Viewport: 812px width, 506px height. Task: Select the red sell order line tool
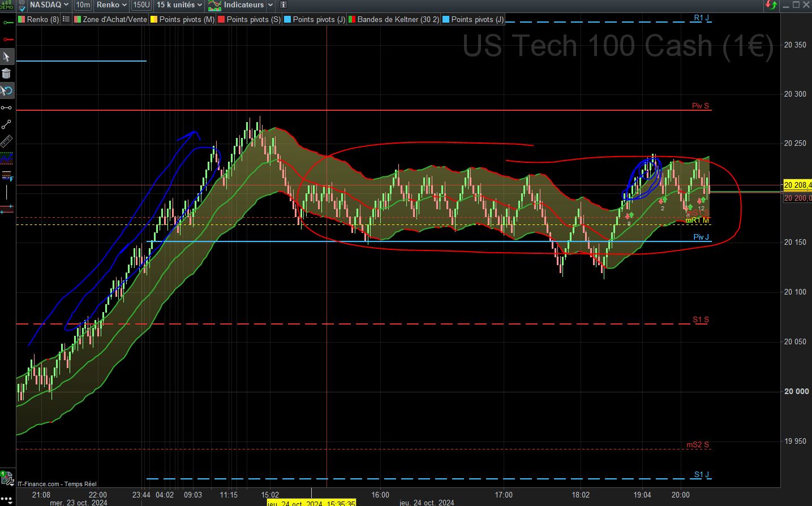click(x=7, y=40)
